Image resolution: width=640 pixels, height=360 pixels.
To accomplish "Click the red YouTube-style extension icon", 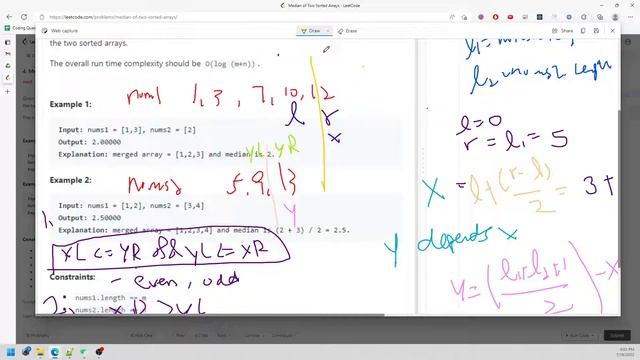I will point(510,17).
